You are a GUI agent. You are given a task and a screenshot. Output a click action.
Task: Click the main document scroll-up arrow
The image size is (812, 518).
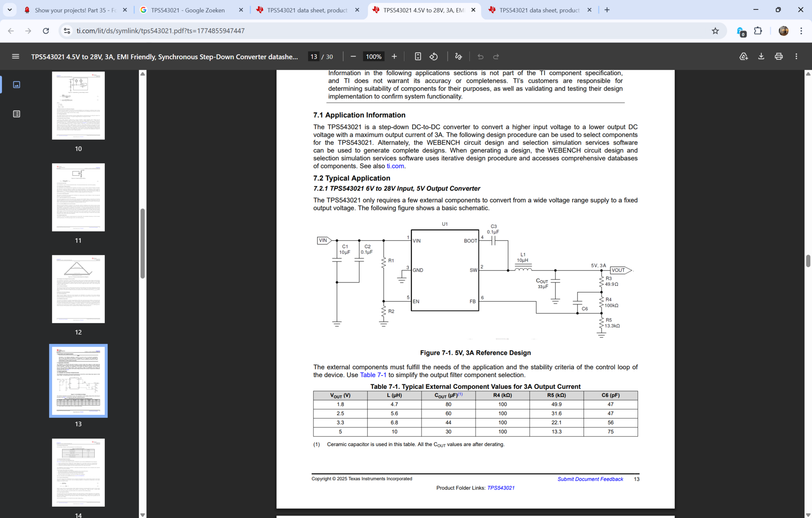(x=808, y=74)
